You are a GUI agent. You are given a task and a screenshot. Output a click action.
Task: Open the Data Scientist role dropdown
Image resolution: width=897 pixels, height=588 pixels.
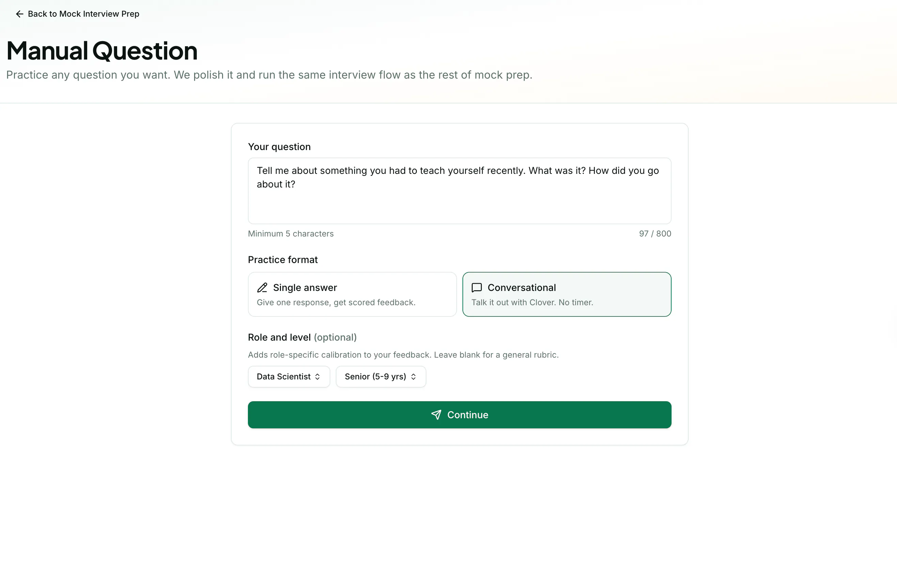[x=289, y=377]
